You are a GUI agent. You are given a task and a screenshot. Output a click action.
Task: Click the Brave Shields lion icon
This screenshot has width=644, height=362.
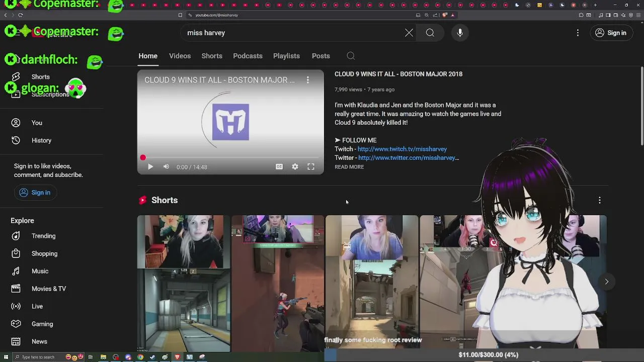(x=445, y=15)
